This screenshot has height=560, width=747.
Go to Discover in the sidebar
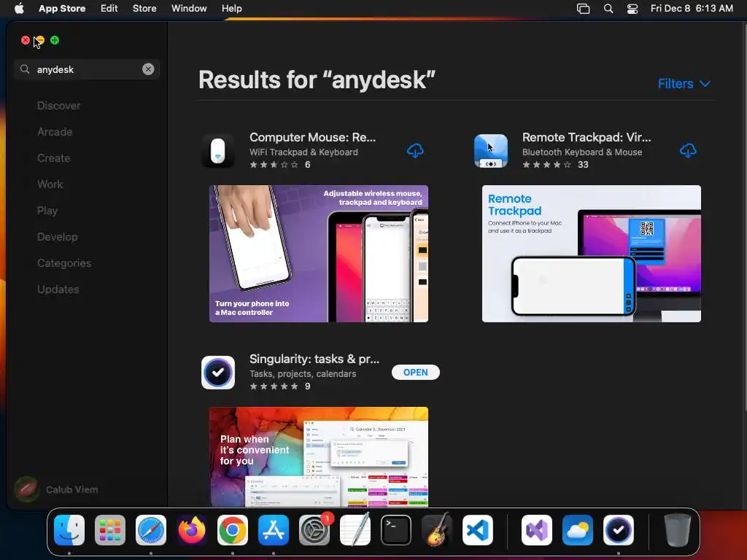click(58, 106)
